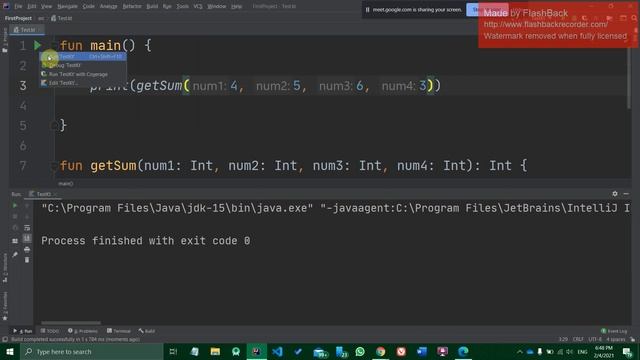Open Run panel settings gear
Viewport: 640px width, 360px height.
[x=615, y=194]
